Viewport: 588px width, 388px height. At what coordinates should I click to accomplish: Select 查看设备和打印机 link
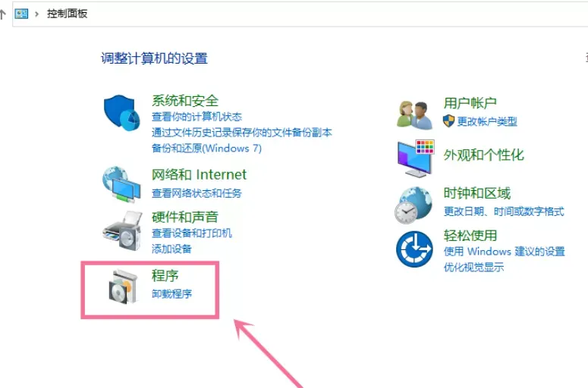192,233
